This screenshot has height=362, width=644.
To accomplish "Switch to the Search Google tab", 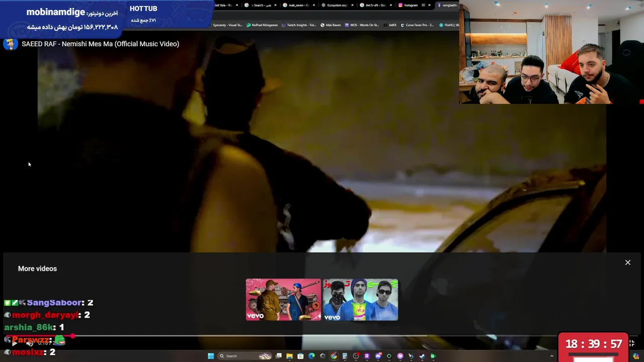I will coord(261,5).
